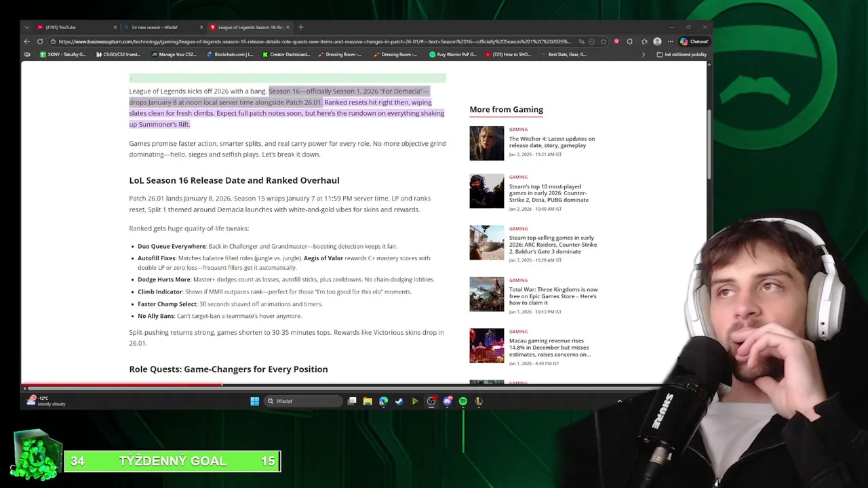
Task: Select the League of Legends Season 16 tab
Action: pyautogui.click(x=250, y=27)
